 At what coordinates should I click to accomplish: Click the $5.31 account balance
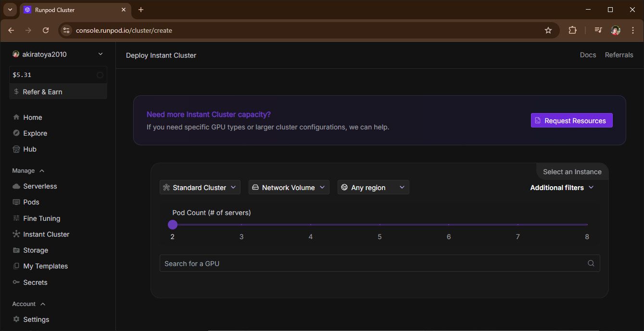pyautogui.click(x=22, y=75)
